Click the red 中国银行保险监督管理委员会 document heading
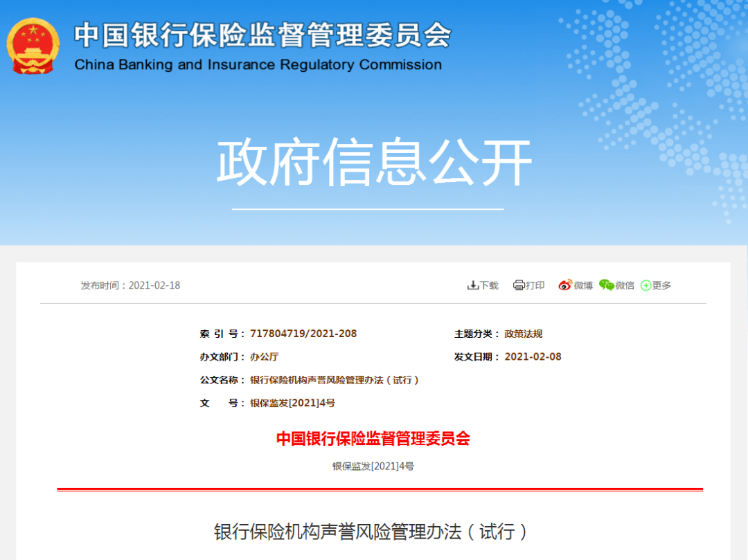748x560 pixels. 373,438
